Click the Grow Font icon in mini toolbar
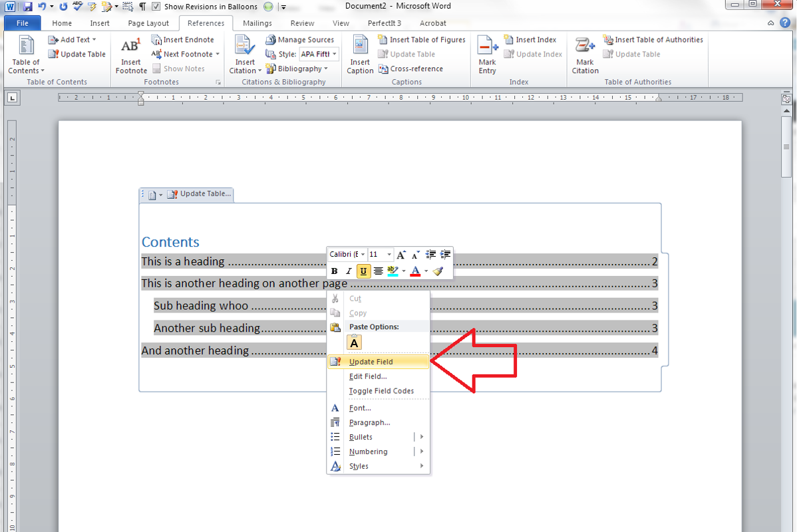 tap(401, 255)
